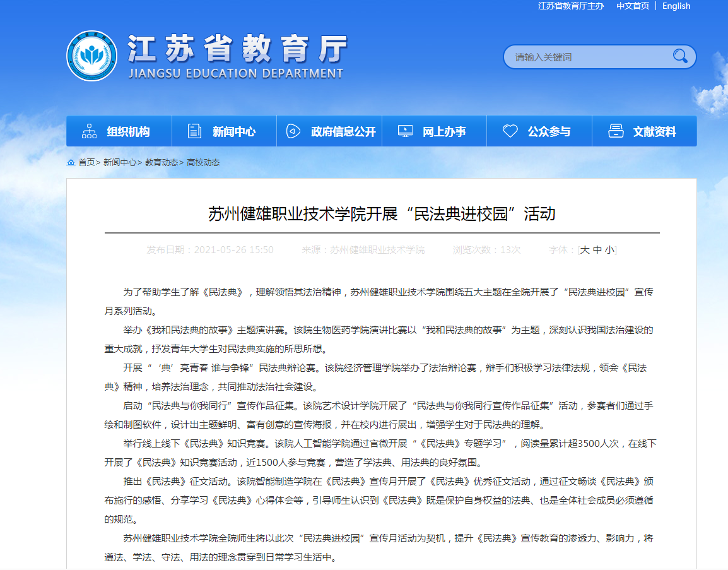Image resolution: width=728 pixels, height=570 pixels.
Task: Set font size to 中 (medium)
Action: point(597,250)
